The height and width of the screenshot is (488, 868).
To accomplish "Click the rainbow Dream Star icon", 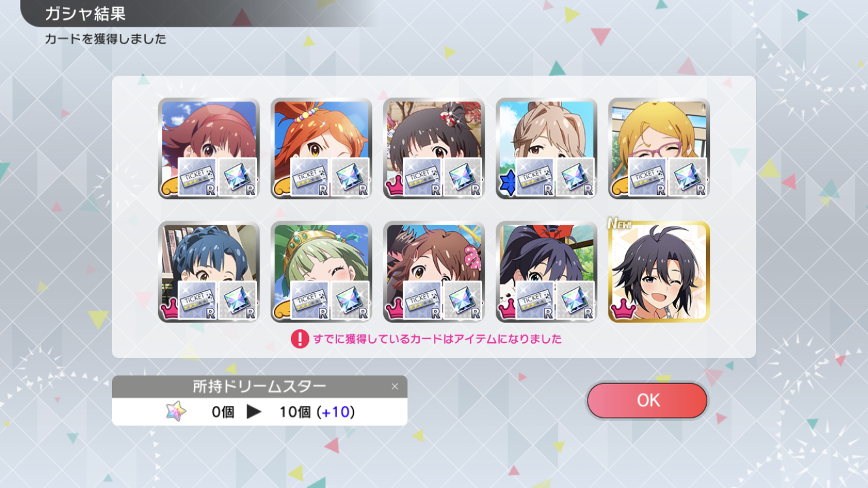I will [176, 411].
